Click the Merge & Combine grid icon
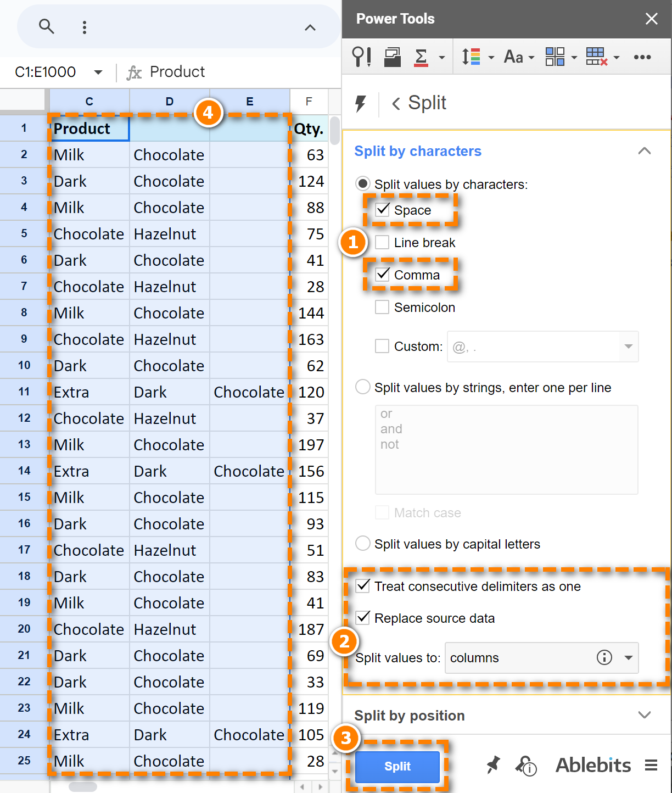Viewport: 672px width, 793px height. [555, 57]
